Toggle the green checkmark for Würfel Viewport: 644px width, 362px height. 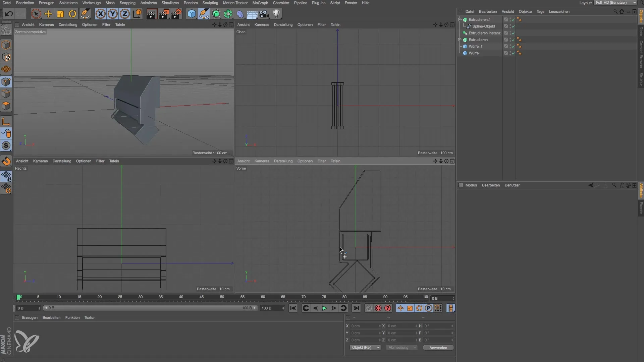coord(513,53)
